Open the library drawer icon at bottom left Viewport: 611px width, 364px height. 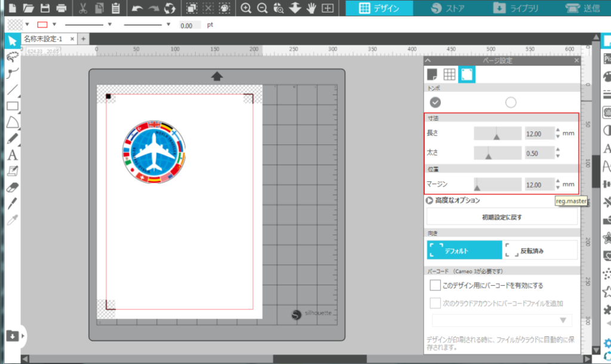tap(12, 335)
